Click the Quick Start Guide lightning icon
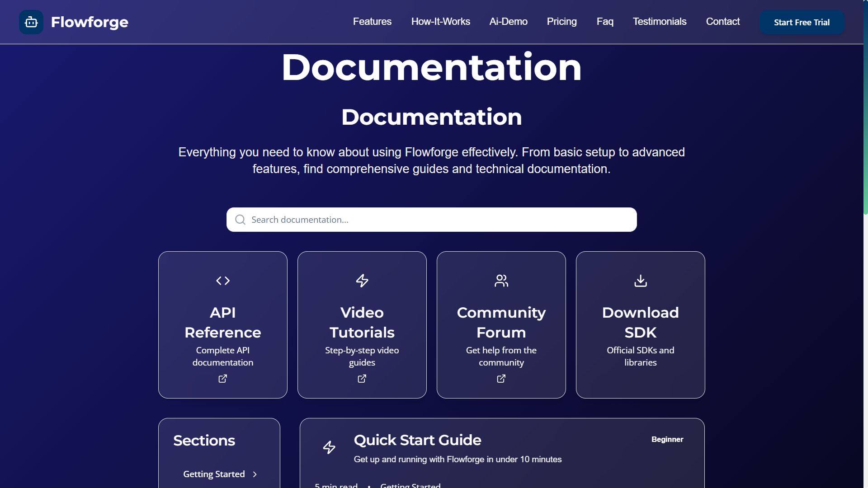 pos(329,447)
